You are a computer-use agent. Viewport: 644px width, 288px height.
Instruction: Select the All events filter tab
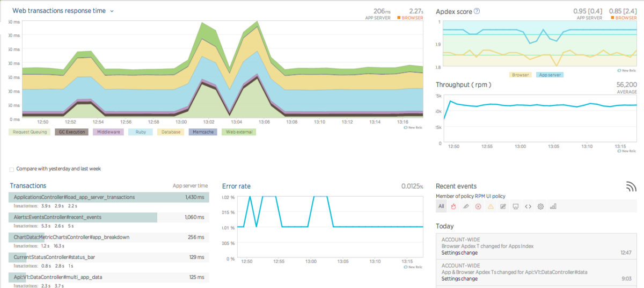point(441,206)
